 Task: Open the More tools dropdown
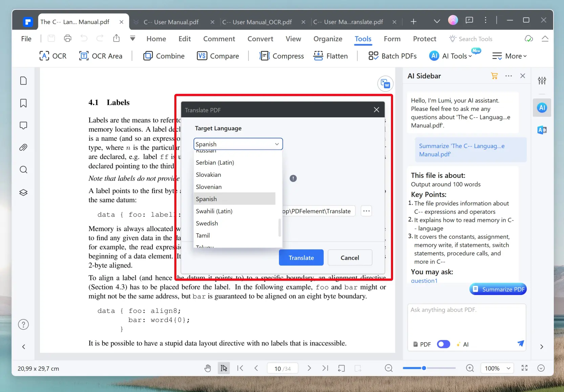pos(509,56)
